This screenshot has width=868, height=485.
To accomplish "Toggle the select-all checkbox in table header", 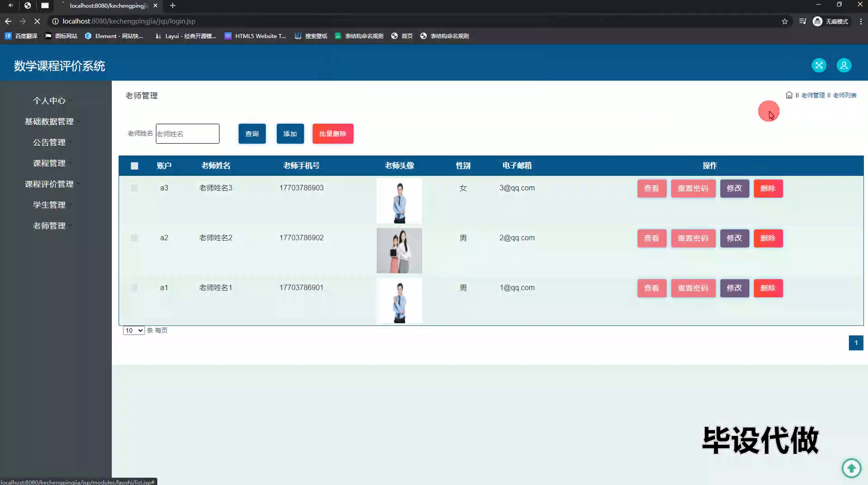I will click(x=134, y=166).
